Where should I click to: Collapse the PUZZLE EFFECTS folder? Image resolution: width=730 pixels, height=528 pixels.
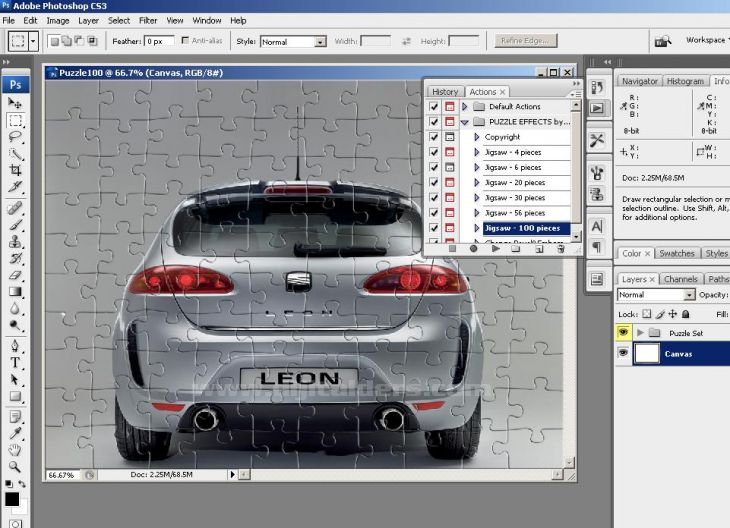(465, 122)
